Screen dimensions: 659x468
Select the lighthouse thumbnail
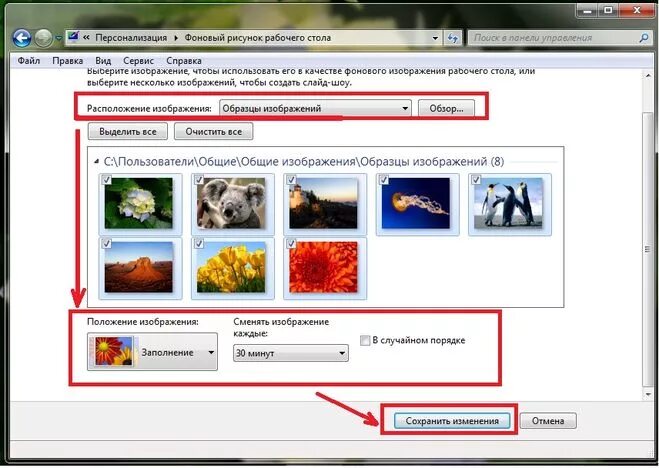pyautogui.click(x=323, y=203)
